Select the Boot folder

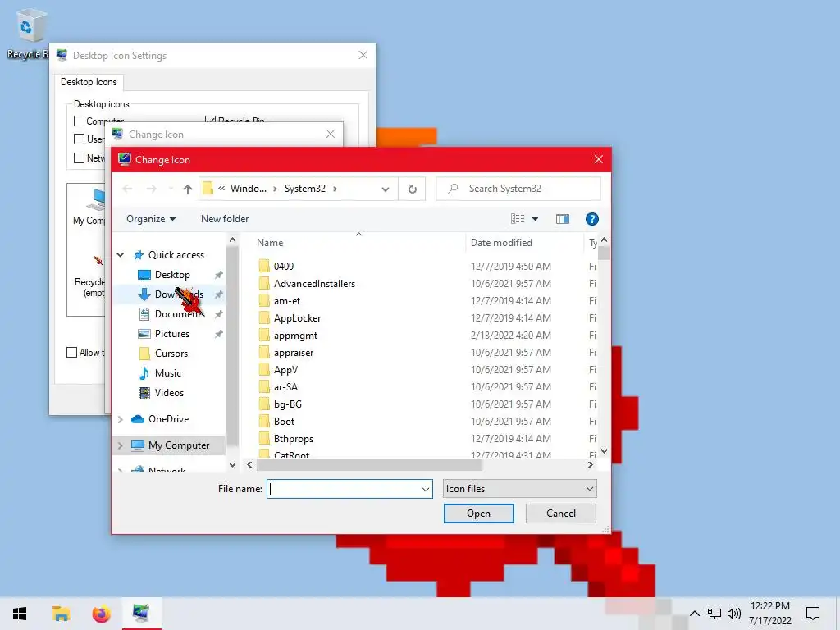pos(284,422)
